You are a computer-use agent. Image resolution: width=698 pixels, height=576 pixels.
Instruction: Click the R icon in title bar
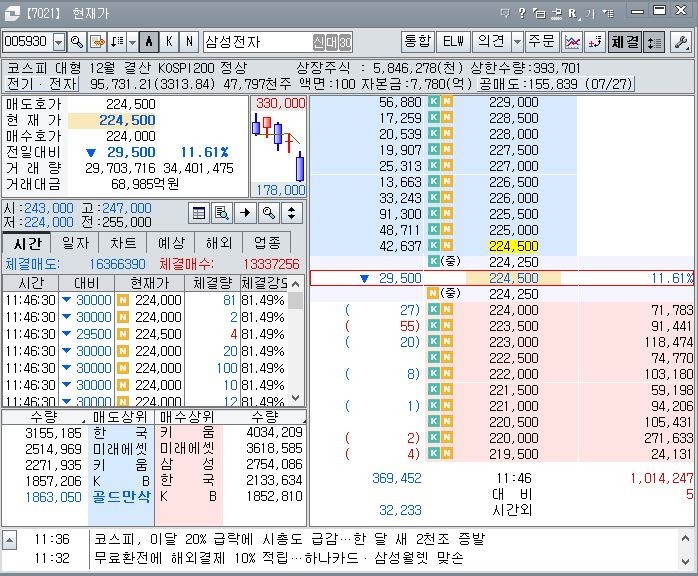coord(573,14)
